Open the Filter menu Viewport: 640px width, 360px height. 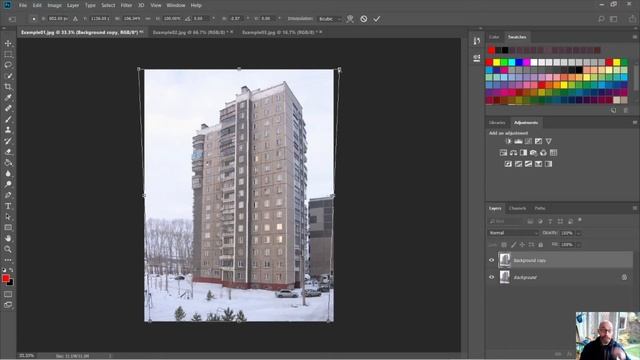click(x=126, y=5)
